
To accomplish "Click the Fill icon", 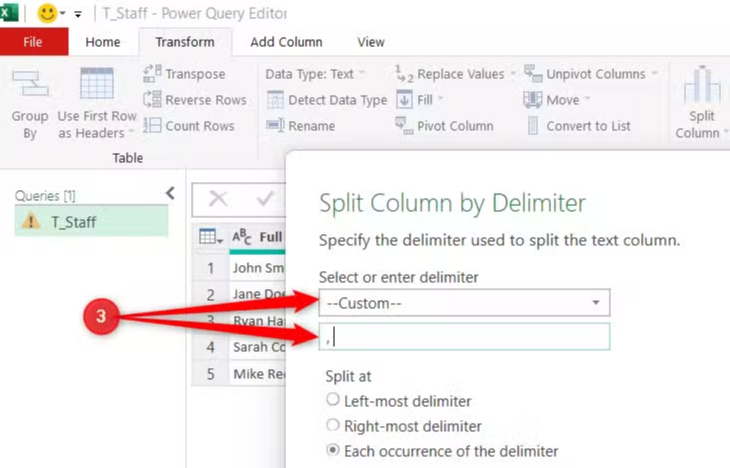I will 404,100.
